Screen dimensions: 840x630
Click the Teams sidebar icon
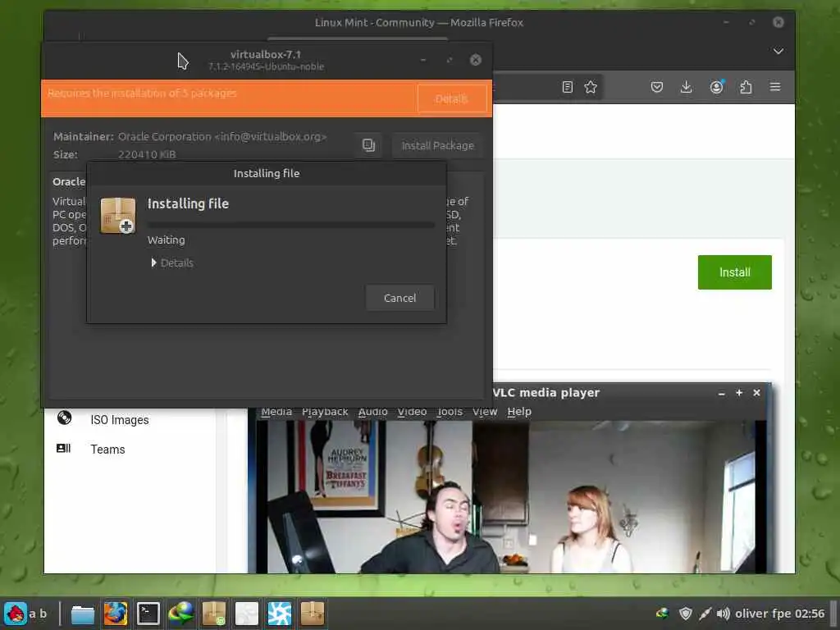click(64, 448)
